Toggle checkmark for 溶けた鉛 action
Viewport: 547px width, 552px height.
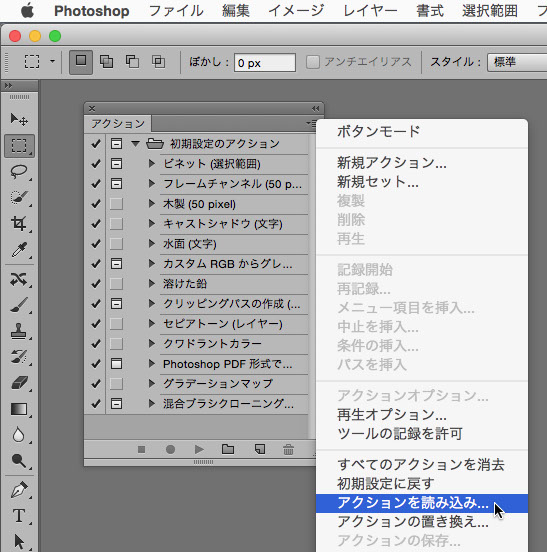point(95,283)
